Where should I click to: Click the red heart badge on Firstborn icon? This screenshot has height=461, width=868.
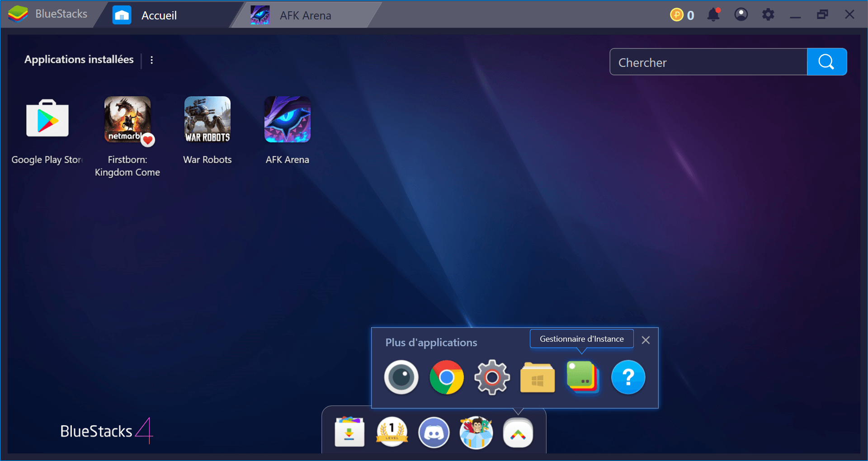click(147, 140)
